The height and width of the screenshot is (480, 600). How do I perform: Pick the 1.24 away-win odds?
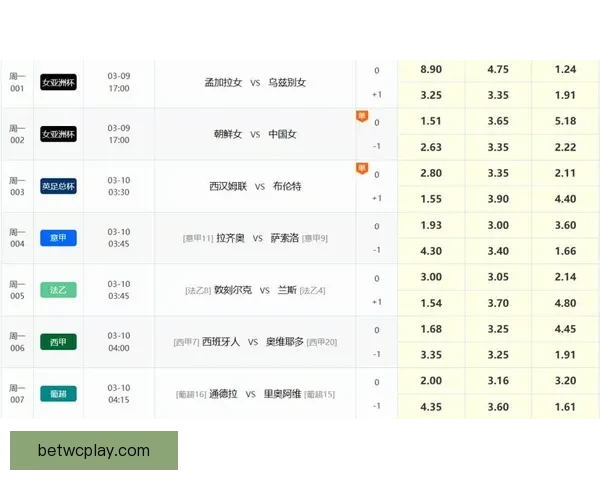[x=566, y=70]
